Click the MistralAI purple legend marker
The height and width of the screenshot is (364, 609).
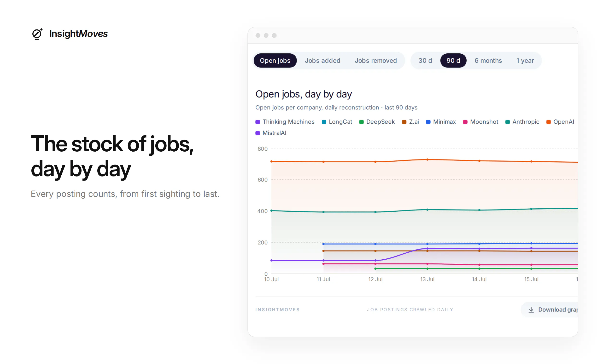(x=258, y=133)
